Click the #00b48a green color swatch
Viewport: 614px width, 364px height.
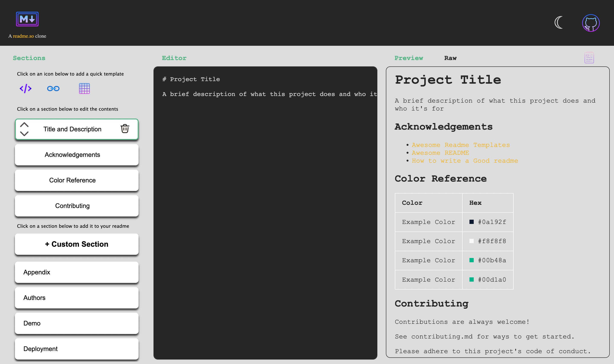point(471,260)
